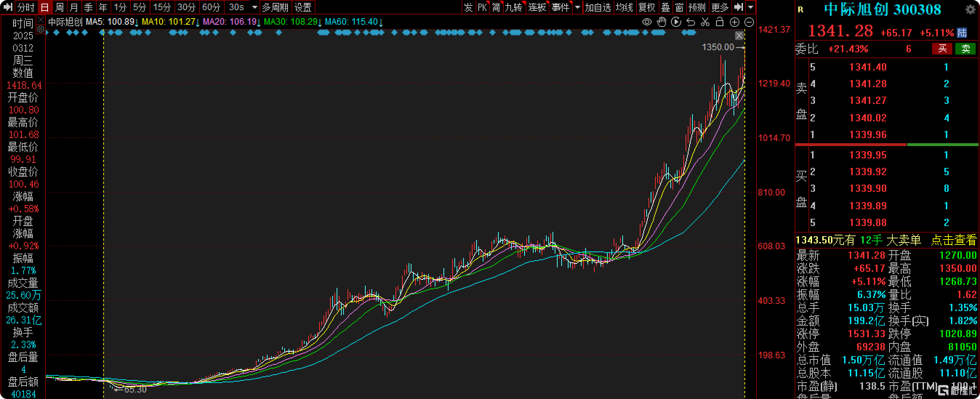Click the MA20: 106.19 indicator label
Viewport: 980px width, 399px height.
coord(232,22)
